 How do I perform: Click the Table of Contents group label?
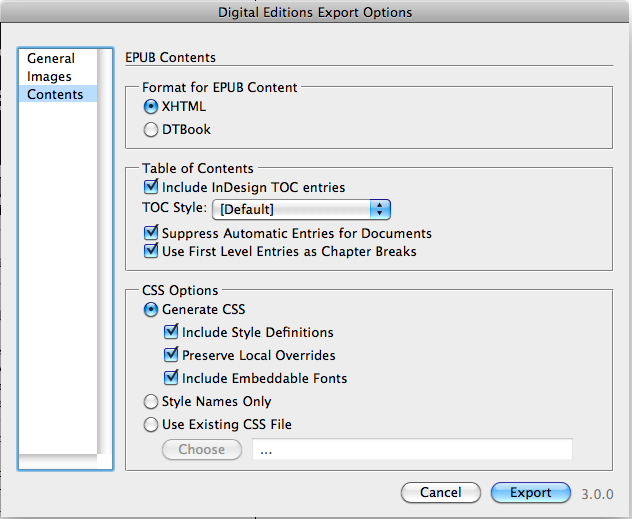click(198, 168)
